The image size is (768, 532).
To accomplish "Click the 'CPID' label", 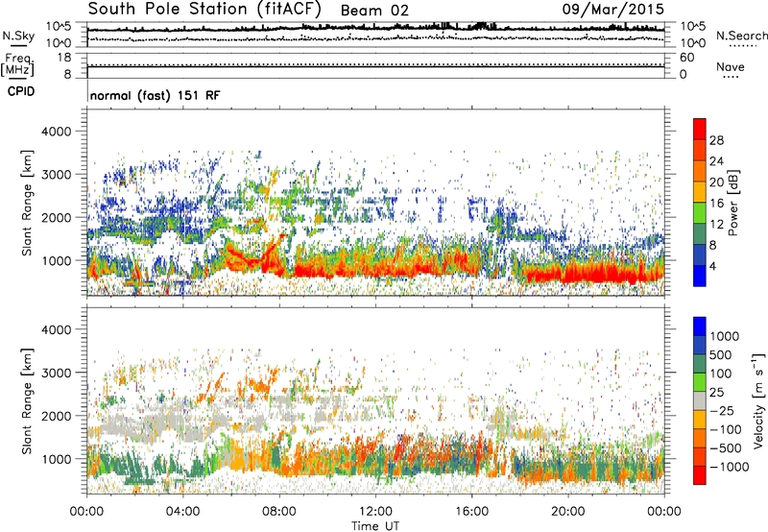I will (x=21, y=91).
